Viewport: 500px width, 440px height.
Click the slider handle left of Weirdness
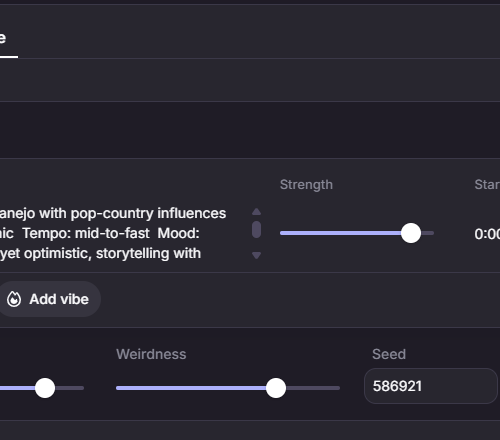click(x=45, y=388)
